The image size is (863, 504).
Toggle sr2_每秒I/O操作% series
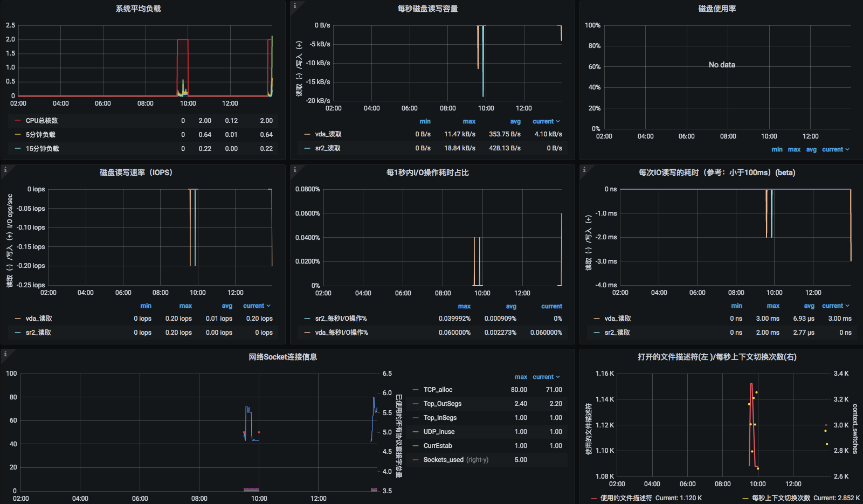point(341,319)
